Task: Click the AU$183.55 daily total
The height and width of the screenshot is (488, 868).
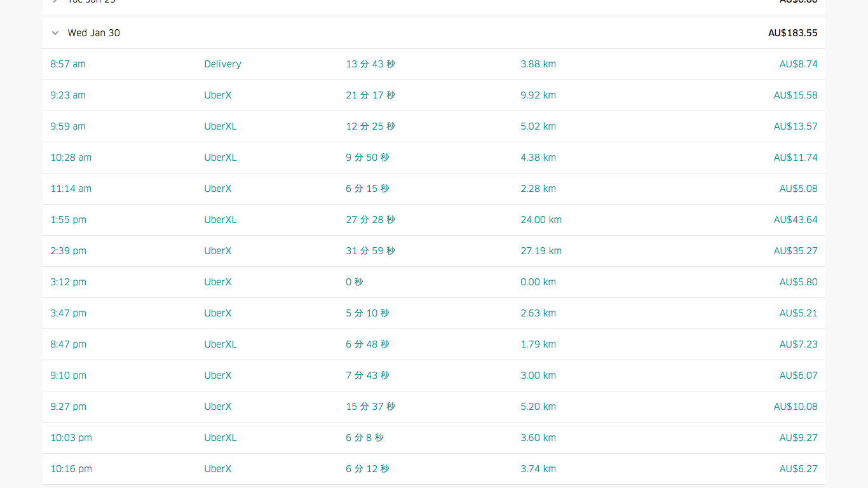Action: tap(793, 33)
